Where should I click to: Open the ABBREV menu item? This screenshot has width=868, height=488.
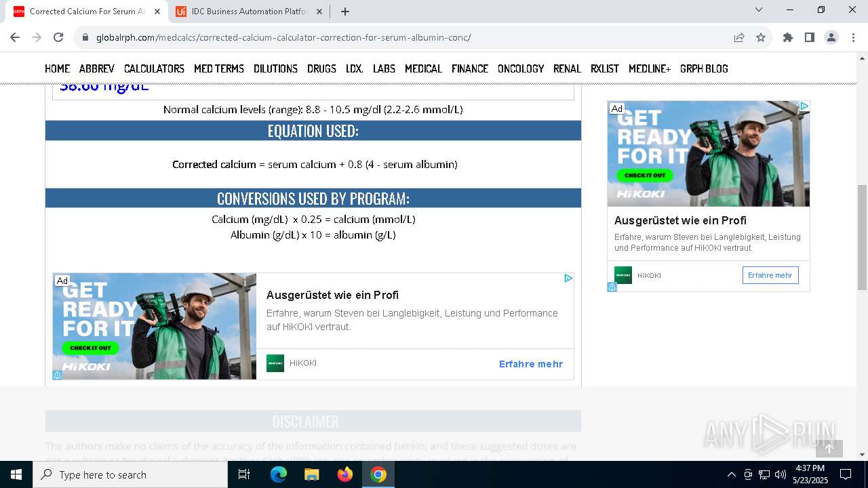coord(97,68)
